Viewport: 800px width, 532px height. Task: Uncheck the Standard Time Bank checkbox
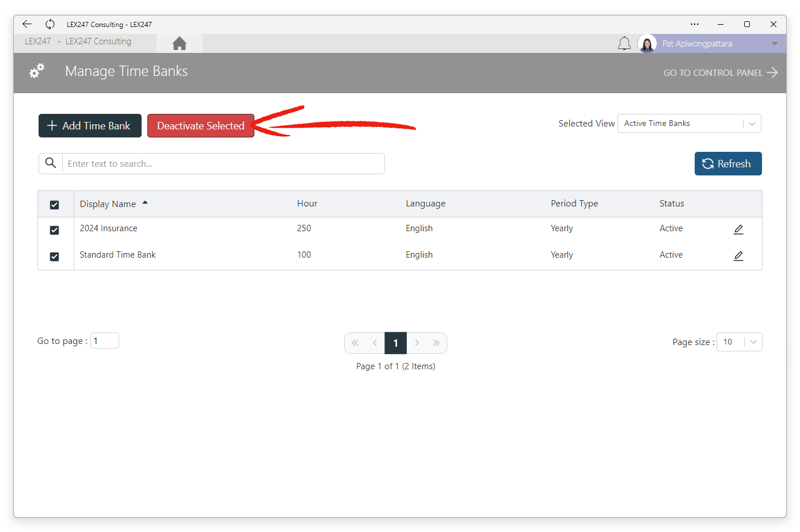[55, 257]
